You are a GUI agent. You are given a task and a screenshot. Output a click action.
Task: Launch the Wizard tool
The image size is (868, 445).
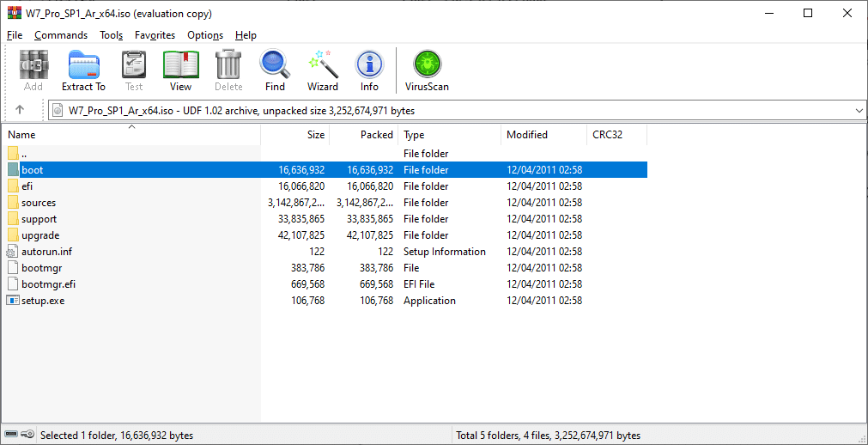click(323, 70)
